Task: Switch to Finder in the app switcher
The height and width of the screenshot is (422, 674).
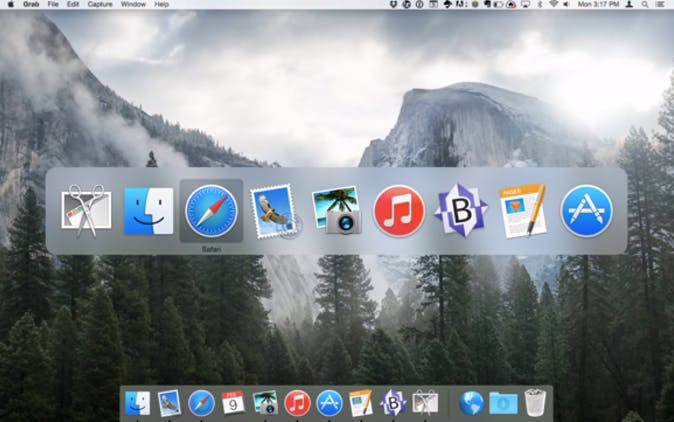Action: pos(149,211)
